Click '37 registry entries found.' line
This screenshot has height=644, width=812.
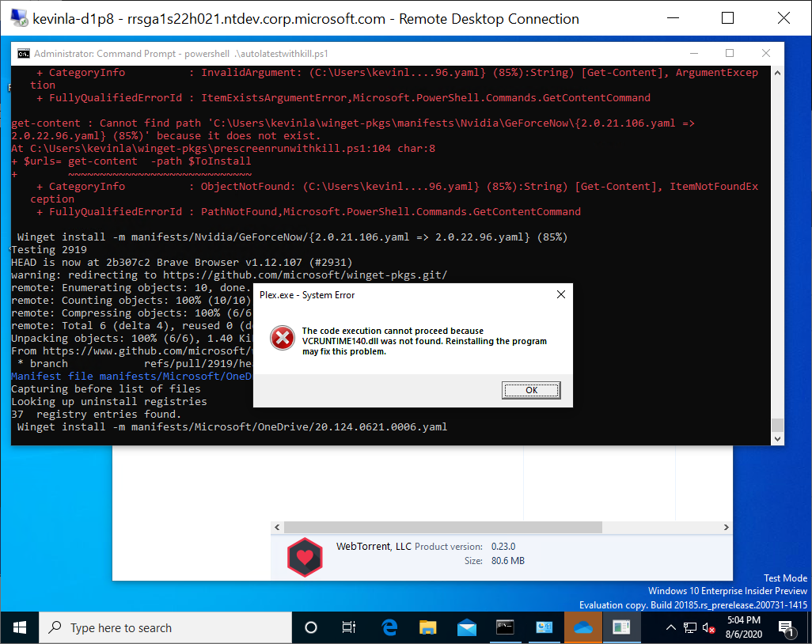pyautogui.click(x=97, y=414)
